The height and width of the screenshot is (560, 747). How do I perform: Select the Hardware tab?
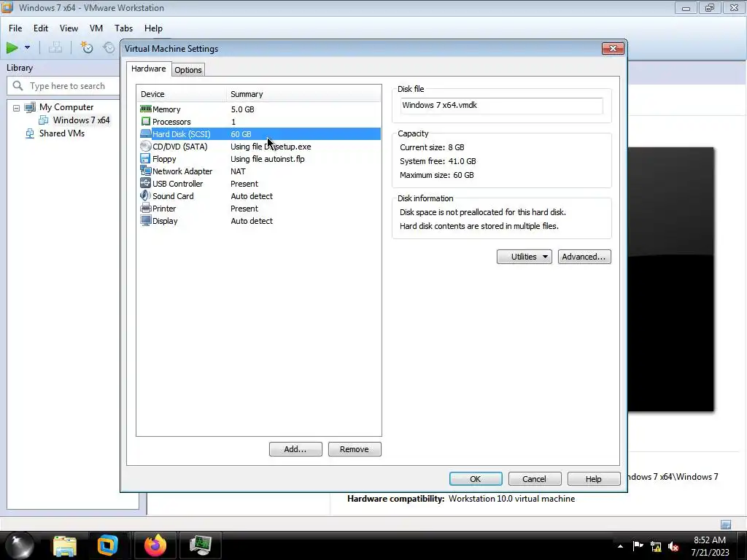(149, 69)
